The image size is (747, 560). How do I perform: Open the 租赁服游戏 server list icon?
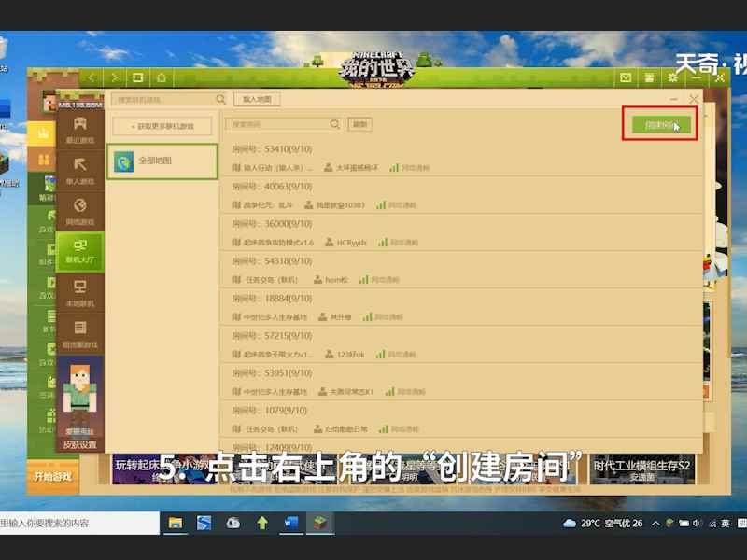80,333
